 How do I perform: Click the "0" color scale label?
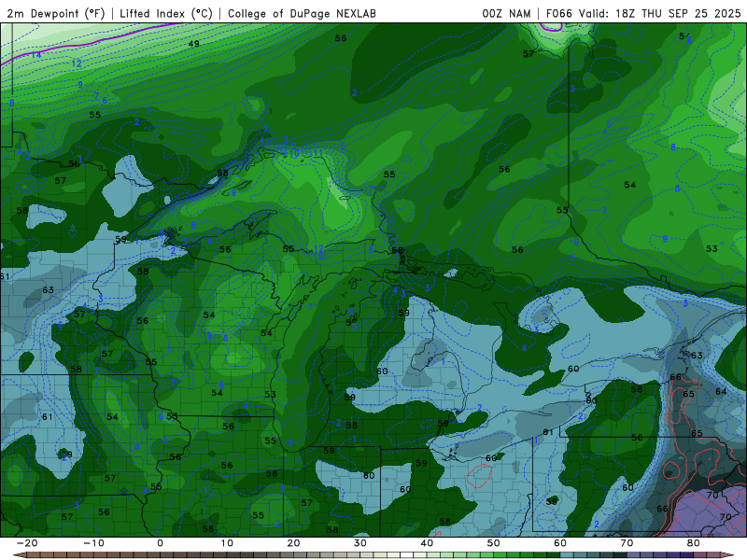(160, 543)
